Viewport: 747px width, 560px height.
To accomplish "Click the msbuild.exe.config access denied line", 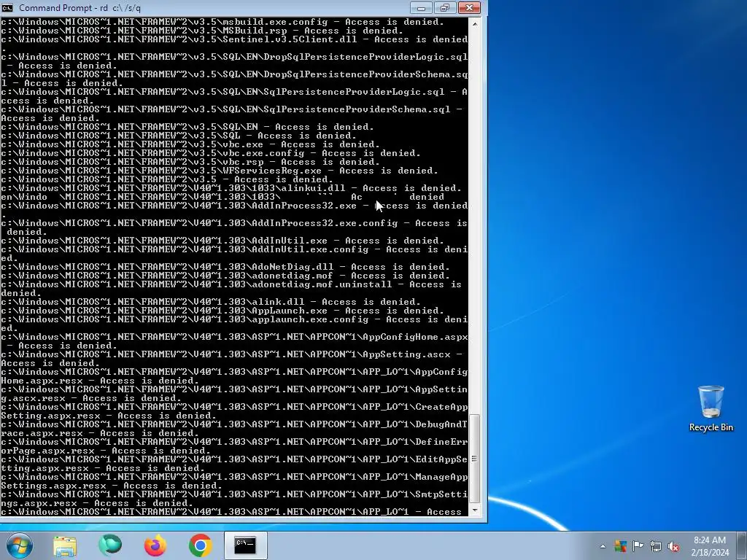I will pos(222,22).
